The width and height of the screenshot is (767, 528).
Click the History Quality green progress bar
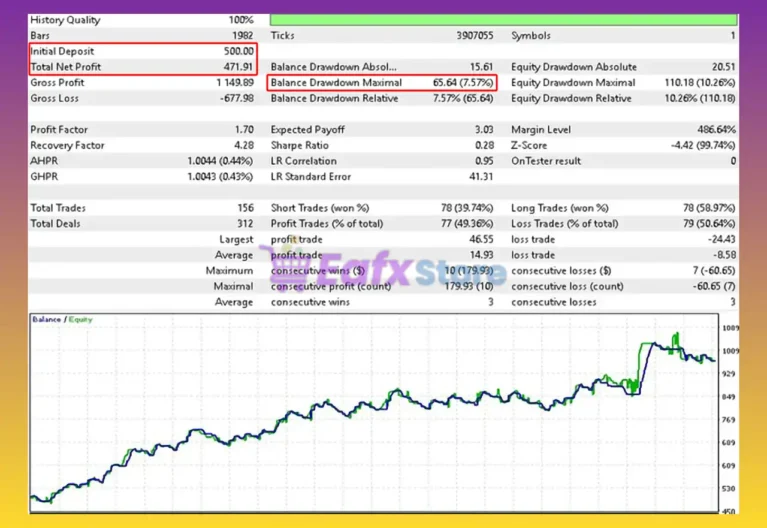point(503,20)
